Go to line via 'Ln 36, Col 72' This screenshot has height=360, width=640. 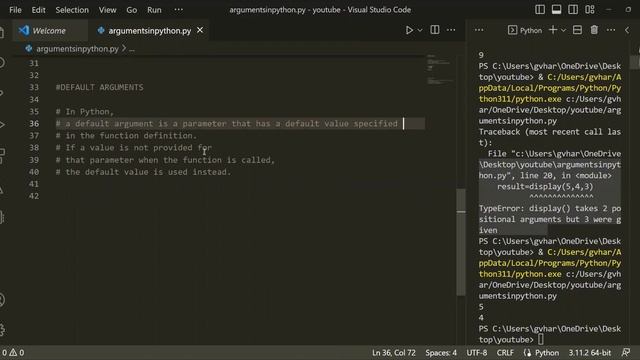(x=393, y=353)
